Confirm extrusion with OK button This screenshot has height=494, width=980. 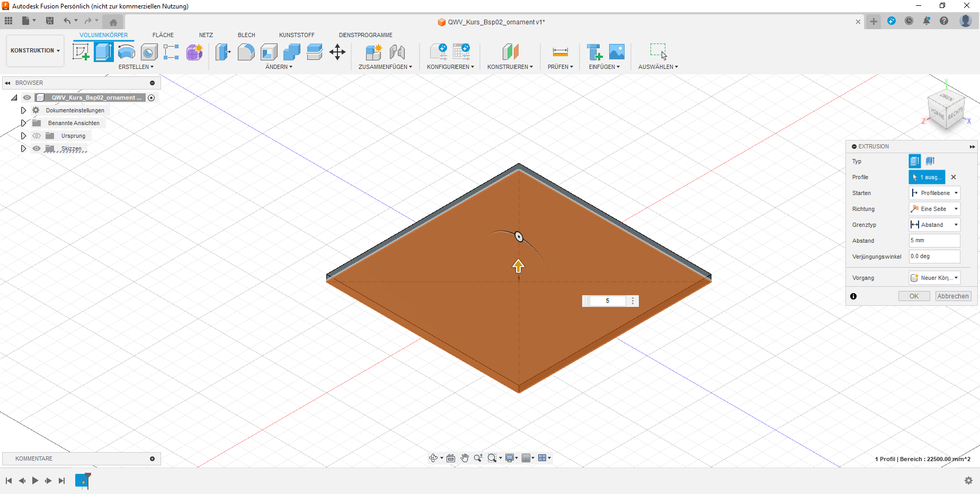pyautogui.click(x=914, y=296)
